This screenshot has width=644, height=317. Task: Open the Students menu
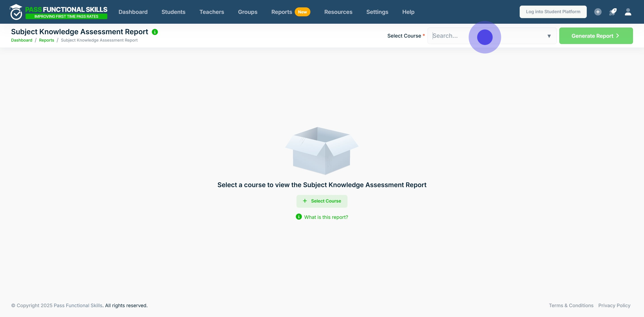click(x=173, y=12)
